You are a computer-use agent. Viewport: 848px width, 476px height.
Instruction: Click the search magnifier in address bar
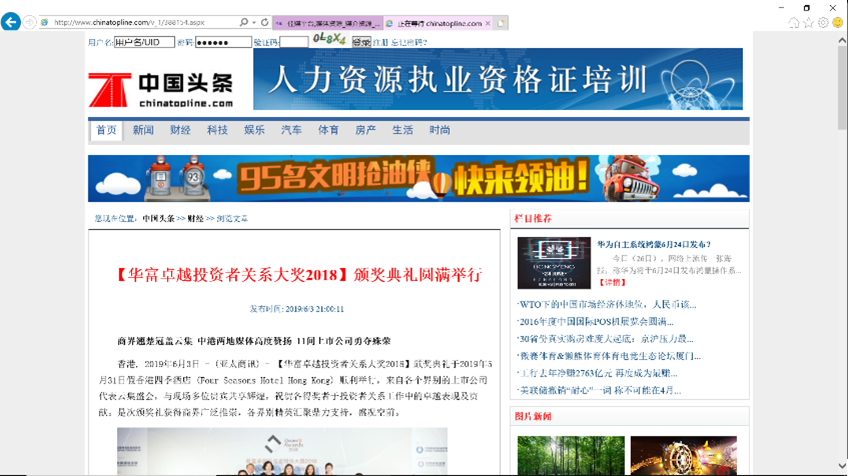[x=244, y=22]
